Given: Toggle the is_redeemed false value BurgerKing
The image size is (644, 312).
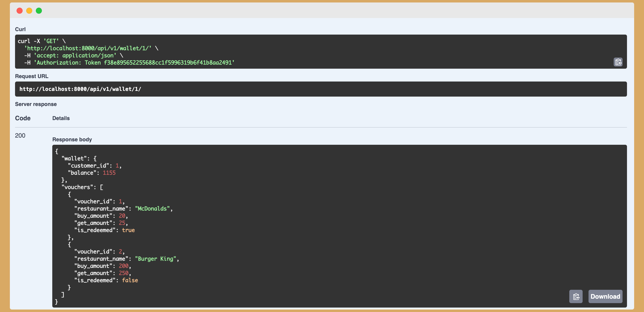Looking at the screenshot, I should [130, 280].
